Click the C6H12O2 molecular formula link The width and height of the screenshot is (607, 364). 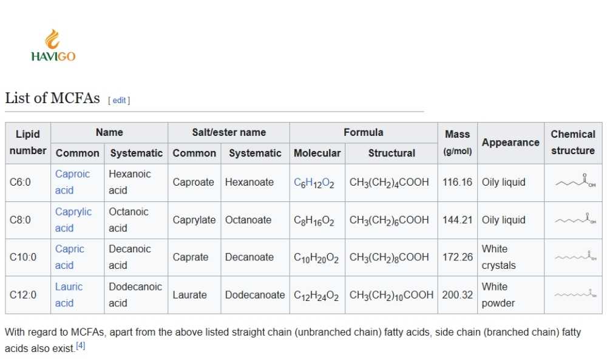(x=314, y=183)
